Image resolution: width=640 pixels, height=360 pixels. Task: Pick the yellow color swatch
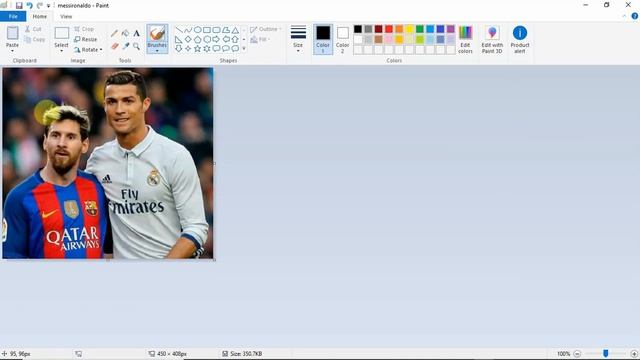pos(409,29)
